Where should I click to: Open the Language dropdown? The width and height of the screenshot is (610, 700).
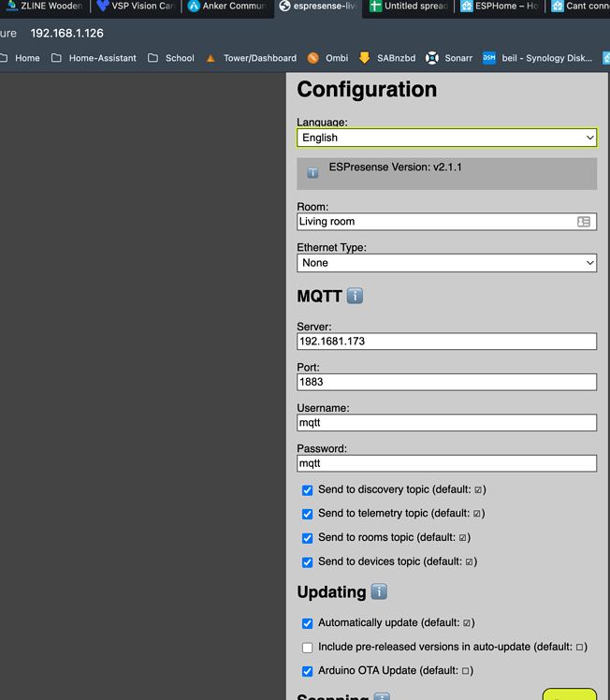click(446, 138)
